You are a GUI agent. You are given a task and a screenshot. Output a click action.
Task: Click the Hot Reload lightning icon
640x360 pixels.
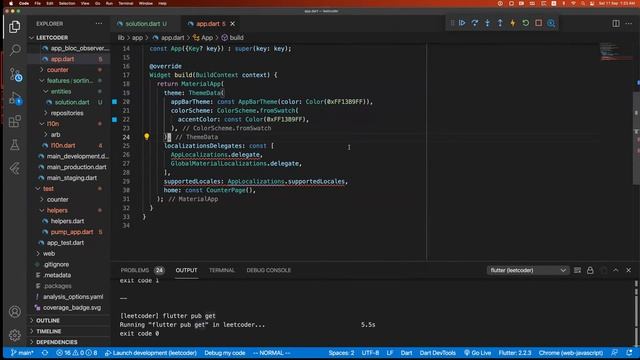tap(513, 23)
